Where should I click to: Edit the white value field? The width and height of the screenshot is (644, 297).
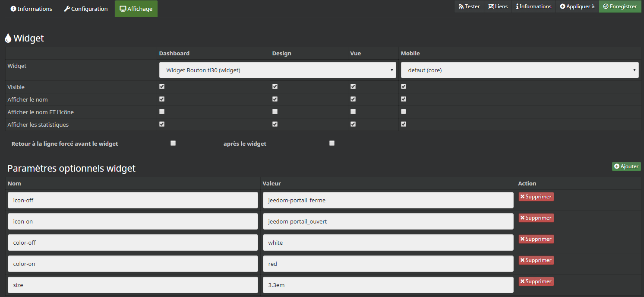[x=388, y=243]
